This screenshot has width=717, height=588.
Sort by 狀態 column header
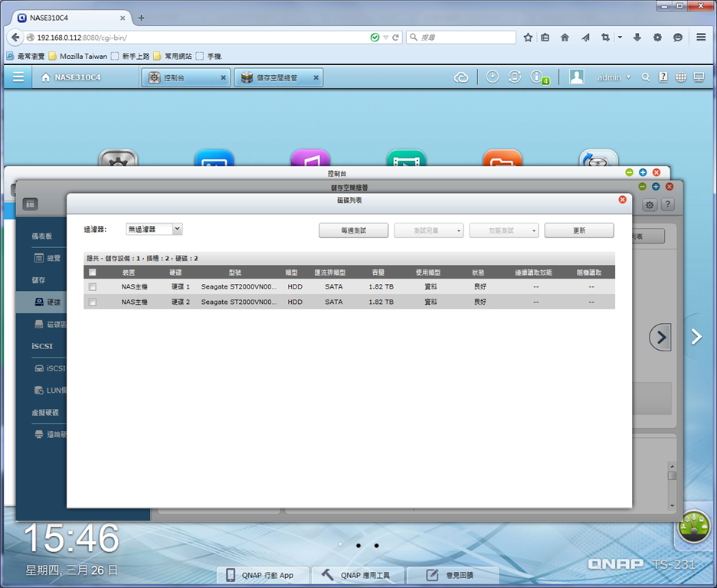pos(478,273)
